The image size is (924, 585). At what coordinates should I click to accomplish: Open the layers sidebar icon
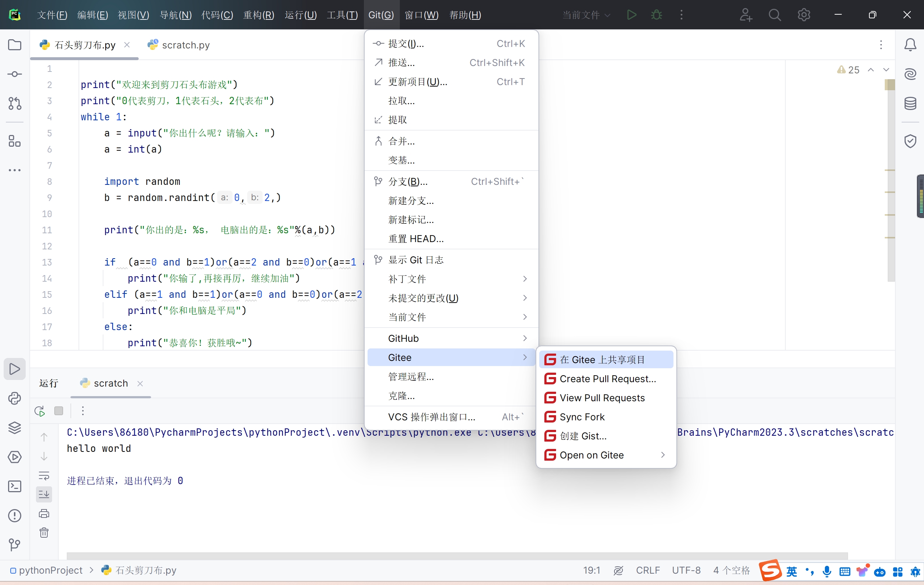(x=15, y=427)
